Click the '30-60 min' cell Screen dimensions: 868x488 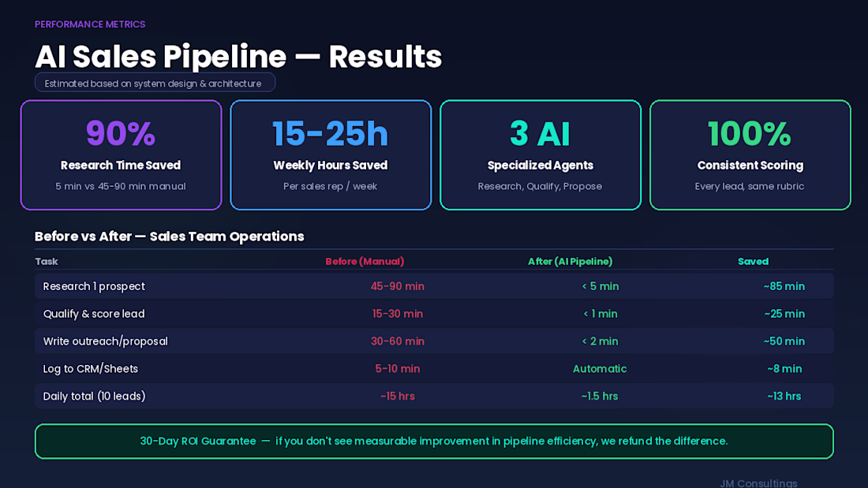[x=398, y=341]
